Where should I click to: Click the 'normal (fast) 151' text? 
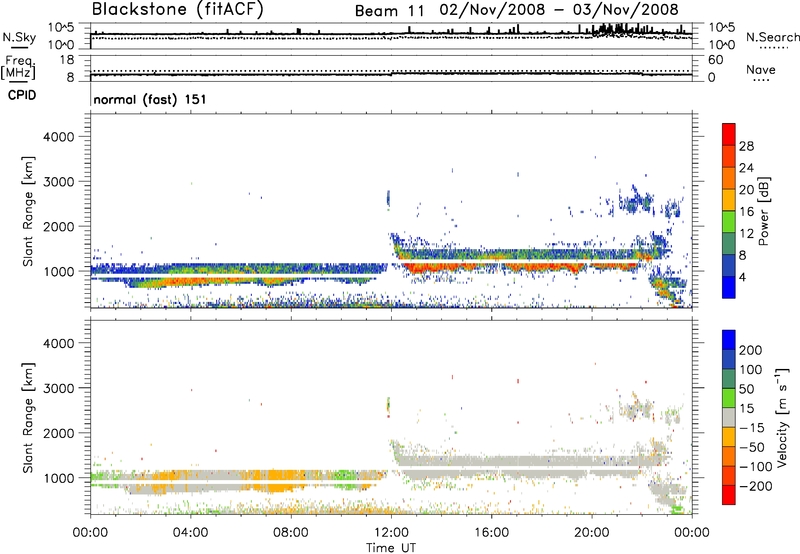[150, 99]
